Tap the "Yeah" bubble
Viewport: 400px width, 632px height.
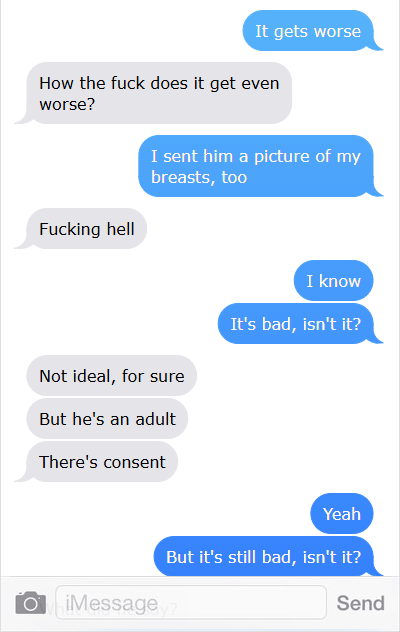(342, 514)
